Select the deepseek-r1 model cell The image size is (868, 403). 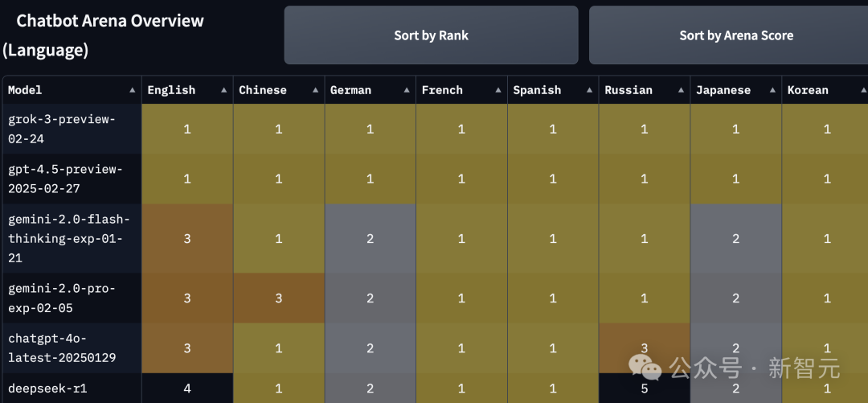(72, 388)
